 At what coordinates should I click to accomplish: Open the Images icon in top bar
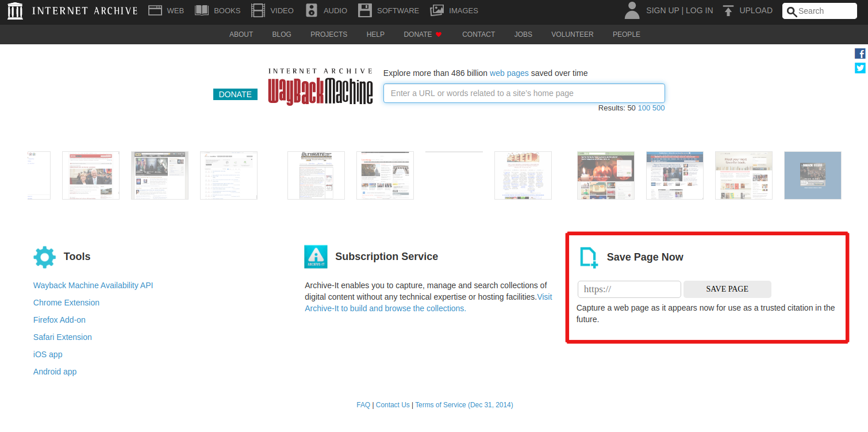(437, 10)
